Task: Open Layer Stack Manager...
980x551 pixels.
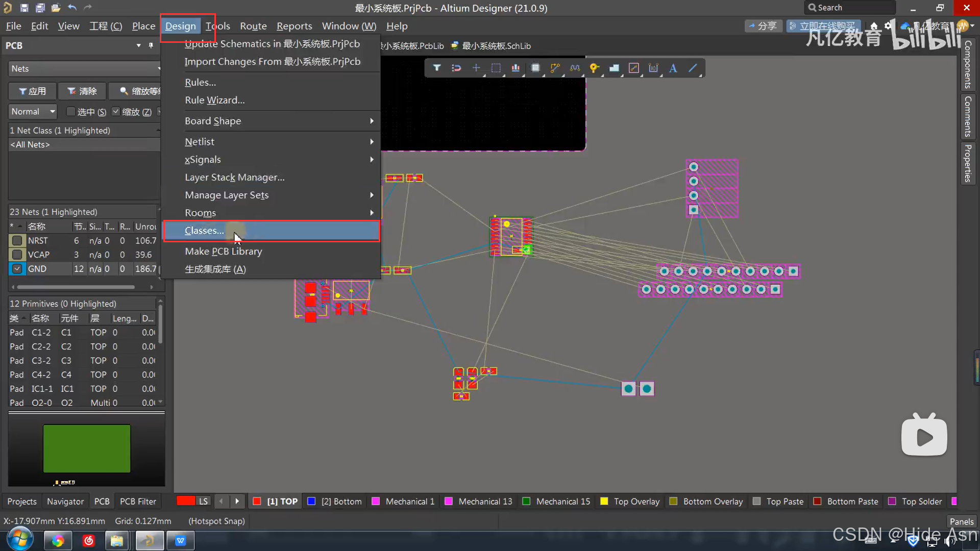Action: (272, 177)
